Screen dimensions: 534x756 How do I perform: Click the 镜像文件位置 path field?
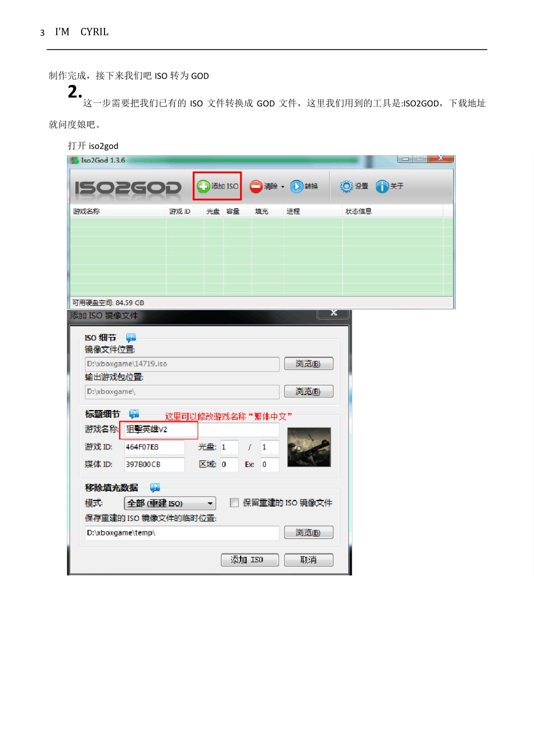click(x=182, y=364)
